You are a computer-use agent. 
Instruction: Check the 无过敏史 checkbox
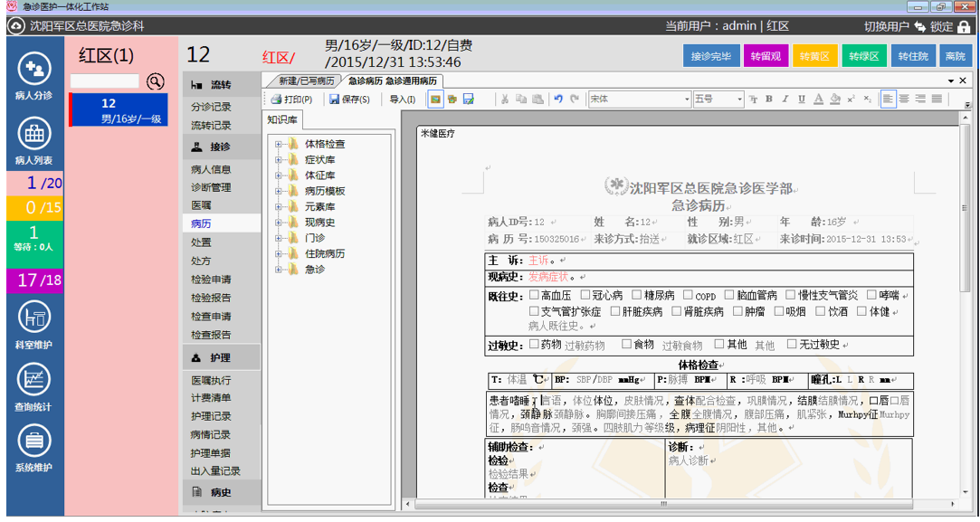pyautogui.click(x=791, y=343)
